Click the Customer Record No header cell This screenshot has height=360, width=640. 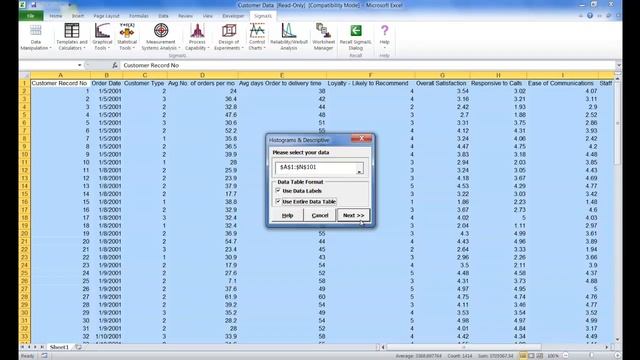coord(60,83)
